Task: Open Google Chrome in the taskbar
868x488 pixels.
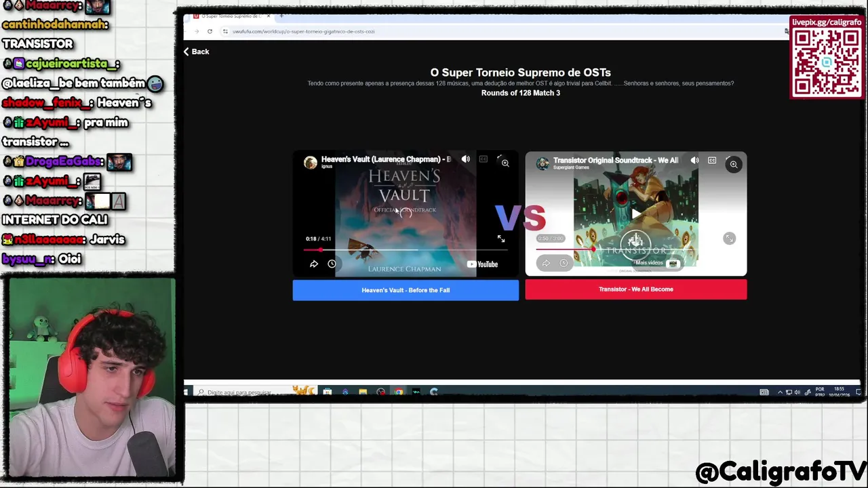Action: (398, 392)
